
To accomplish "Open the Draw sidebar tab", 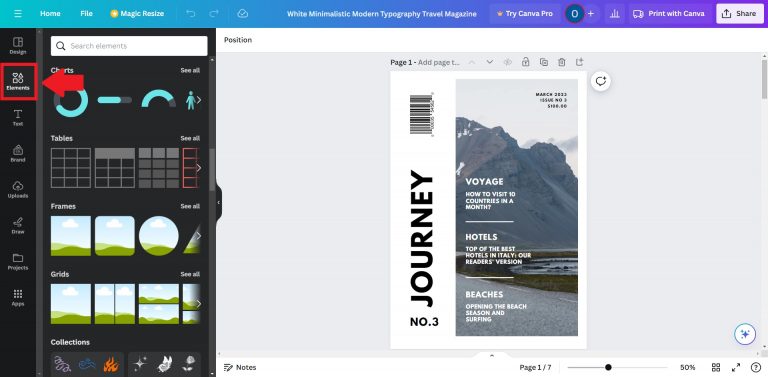I will pyautogui.click(x=18, y=225).
